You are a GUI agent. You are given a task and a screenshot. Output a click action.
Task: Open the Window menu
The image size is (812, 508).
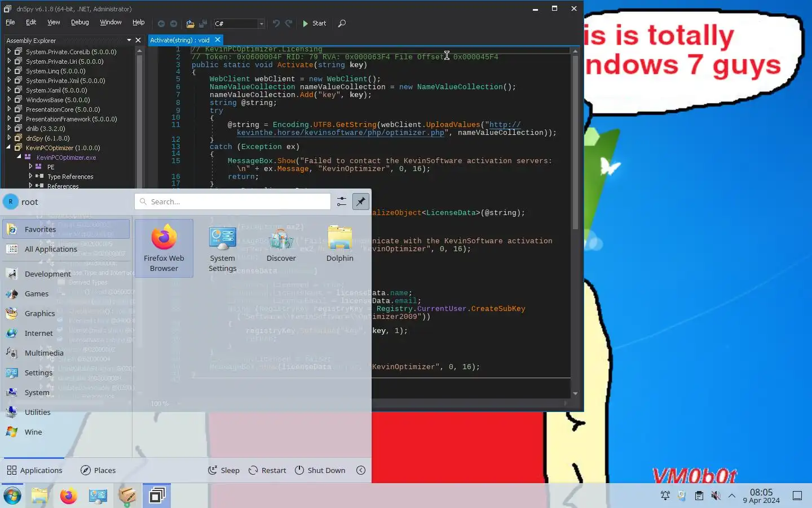pos(111,22)
